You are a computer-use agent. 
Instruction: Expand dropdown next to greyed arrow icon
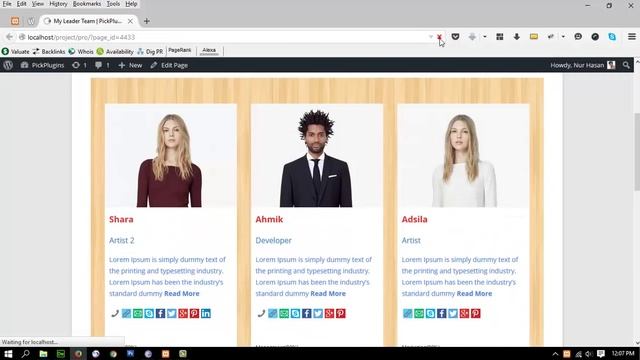(x=484, y=37)
